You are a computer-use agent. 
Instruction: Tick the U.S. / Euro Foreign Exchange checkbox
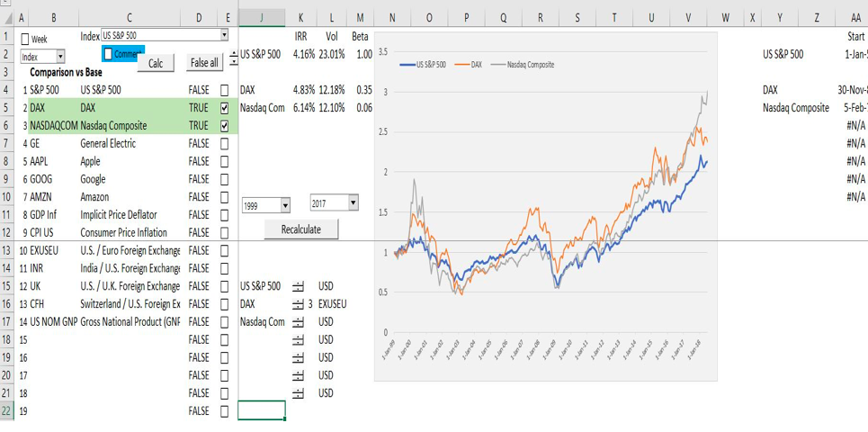(224, 250)
